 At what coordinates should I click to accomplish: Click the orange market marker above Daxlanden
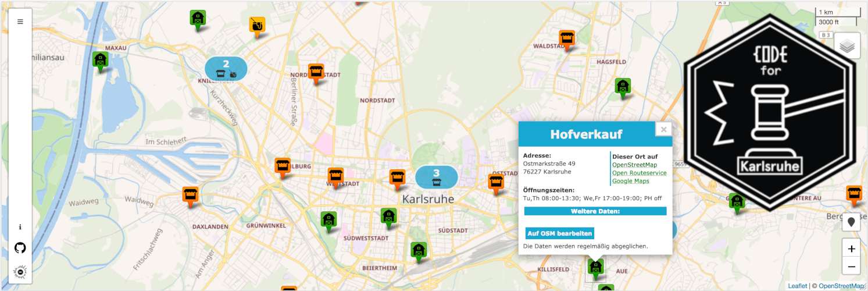[190, 197]
